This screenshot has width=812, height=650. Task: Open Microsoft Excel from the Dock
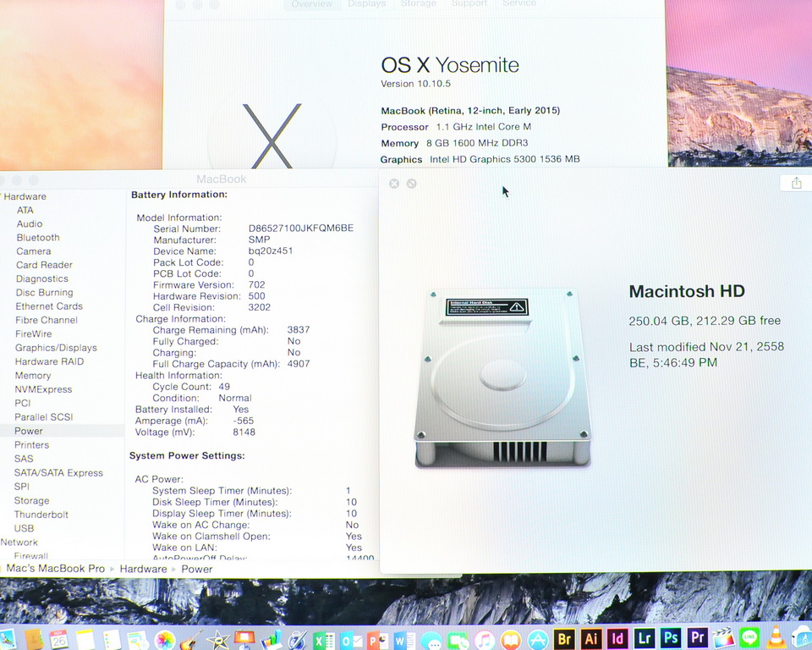pyautogui.click(x=324, y=641)
